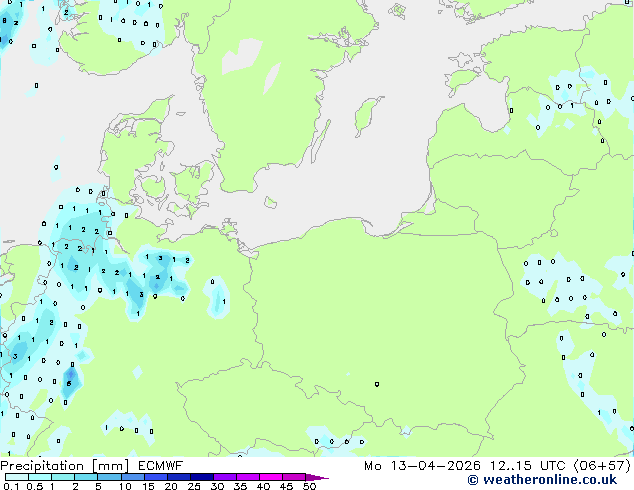
Task: Select the 5–10 mm legend color swatch
Action: tap(109, 477)
